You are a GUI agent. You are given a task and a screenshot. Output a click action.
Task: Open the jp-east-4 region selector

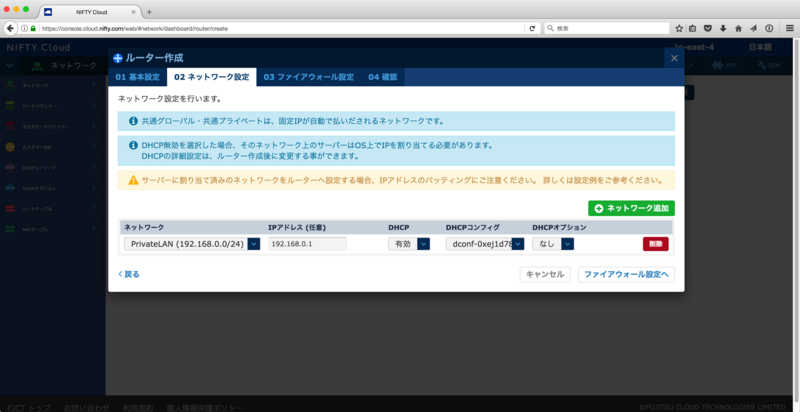click(x=694, y=47)
